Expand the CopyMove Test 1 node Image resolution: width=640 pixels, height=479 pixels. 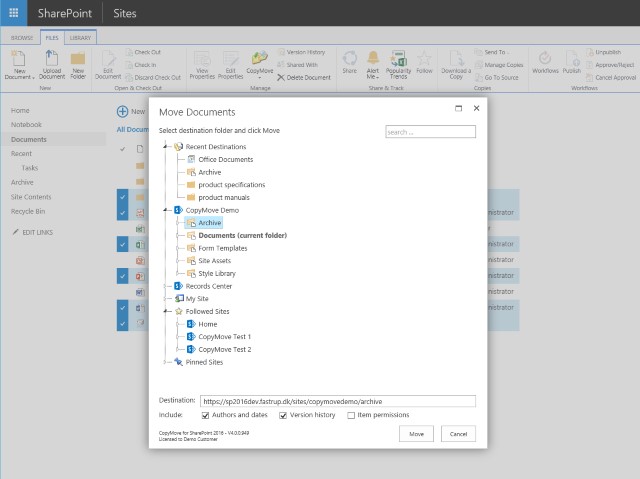coord(178,337)
